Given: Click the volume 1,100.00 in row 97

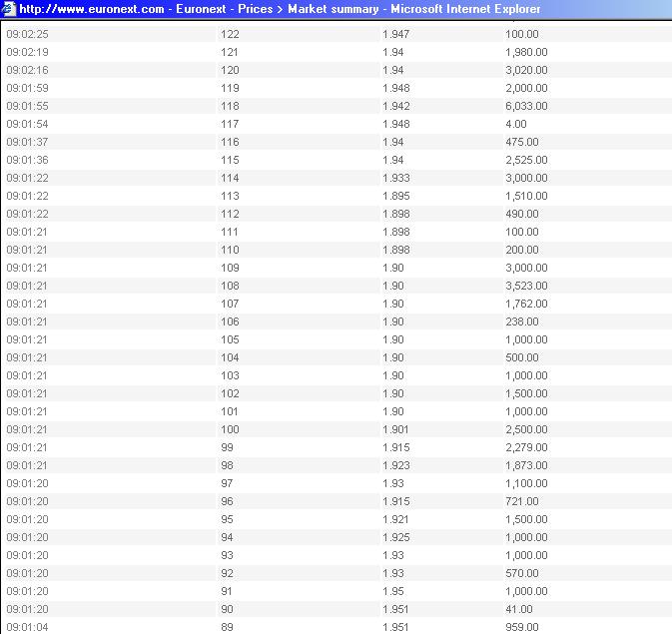Looking at the screenshot, I should (526, 484).
